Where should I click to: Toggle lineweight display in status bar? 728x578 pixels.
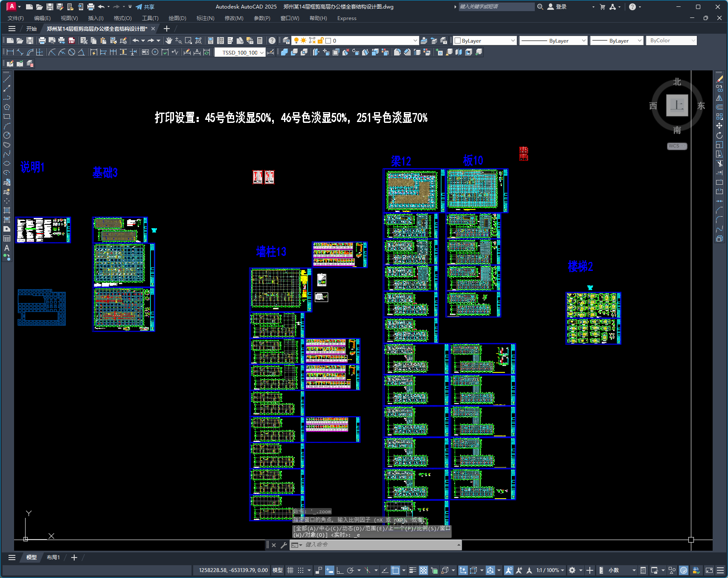[x=412, y=570]
